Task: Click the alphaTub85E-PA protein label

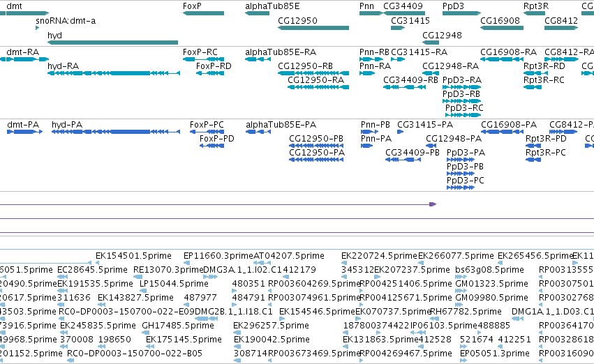Action: 281,125
